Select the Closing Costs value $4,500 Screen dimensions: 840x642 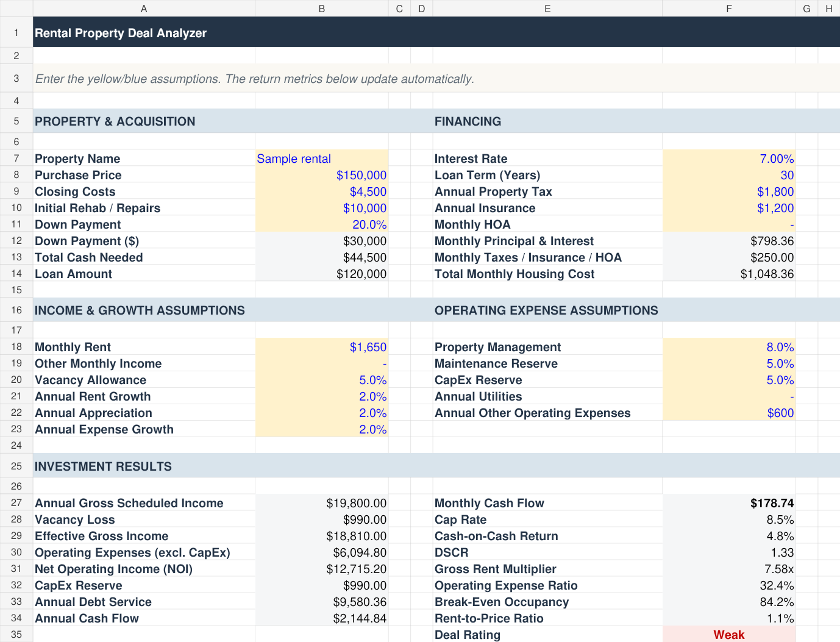click(x=321, y=191)
